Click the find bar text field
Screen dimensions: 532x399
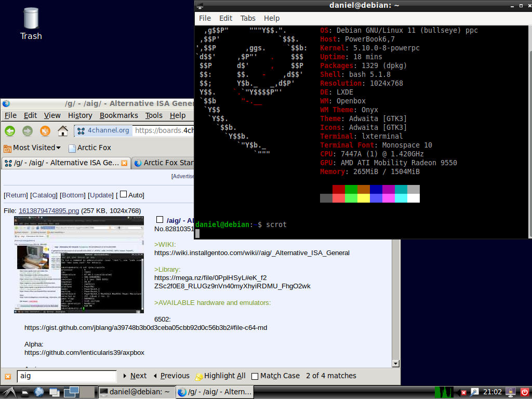point(67,376)
